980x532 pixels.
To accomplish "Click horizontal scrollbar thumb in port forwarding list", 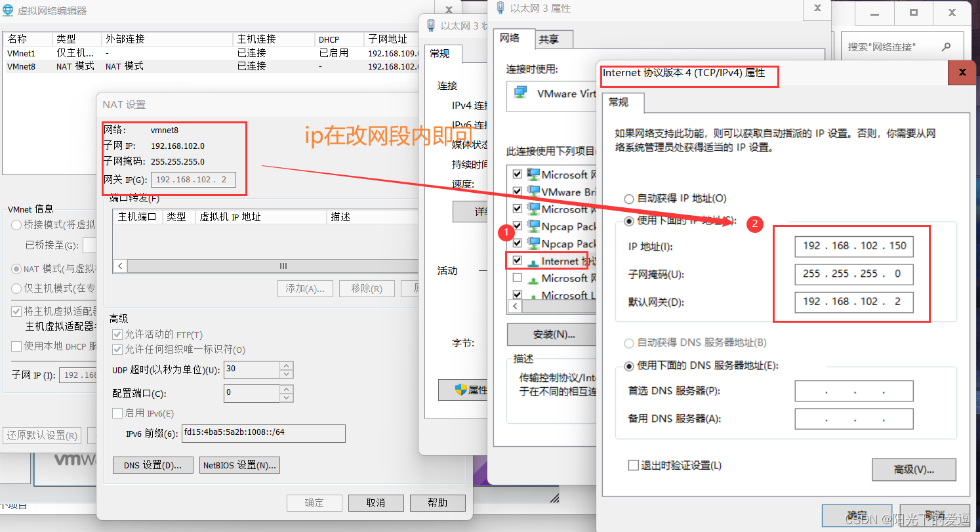I will click(283, 266).
